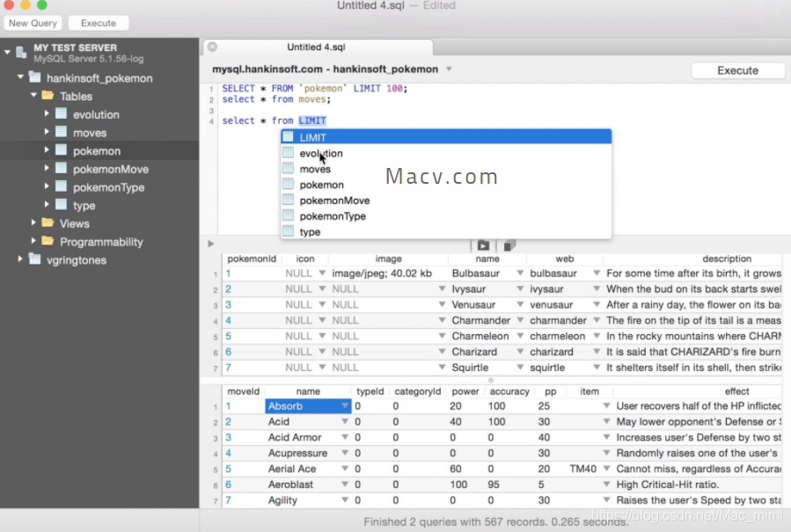Open the dropdown arrow for Bulbasaur name cell
The height and width of the screenshot is (532, 791).
[520, 273]
